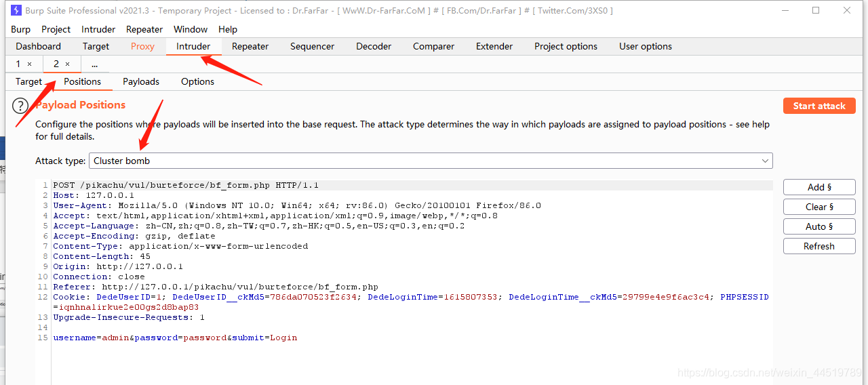This screenshot has height=385, width=868.
Task: Switch to the Extender tab
Action: point(494,46)
